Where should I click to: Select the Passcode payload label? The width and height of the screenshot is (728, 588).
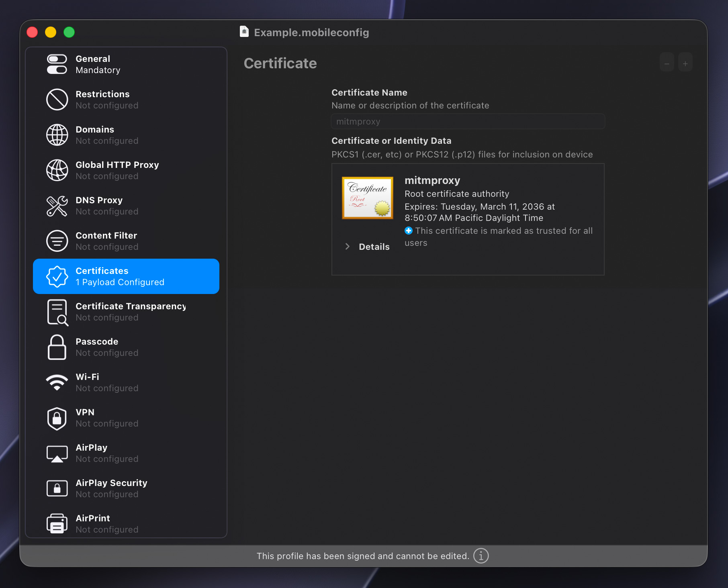(x=107, y=347)
